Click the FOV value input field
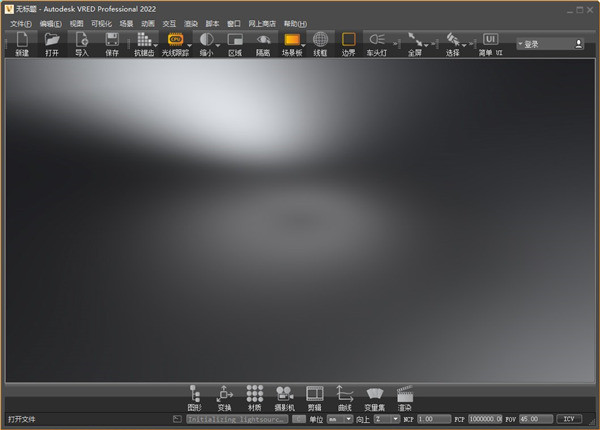600x430 pixels. point(536,419)
